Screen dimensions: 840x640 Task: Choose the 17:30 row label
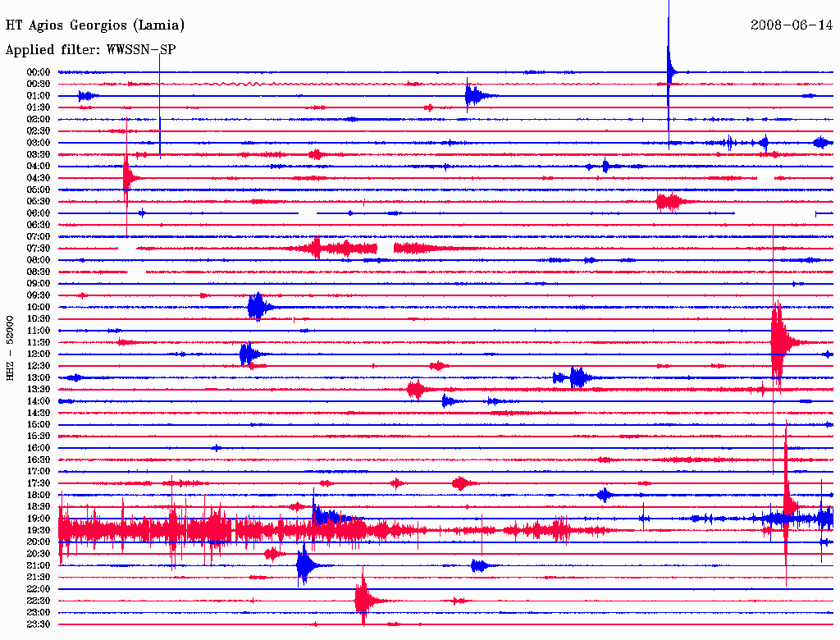pos(39,483)
